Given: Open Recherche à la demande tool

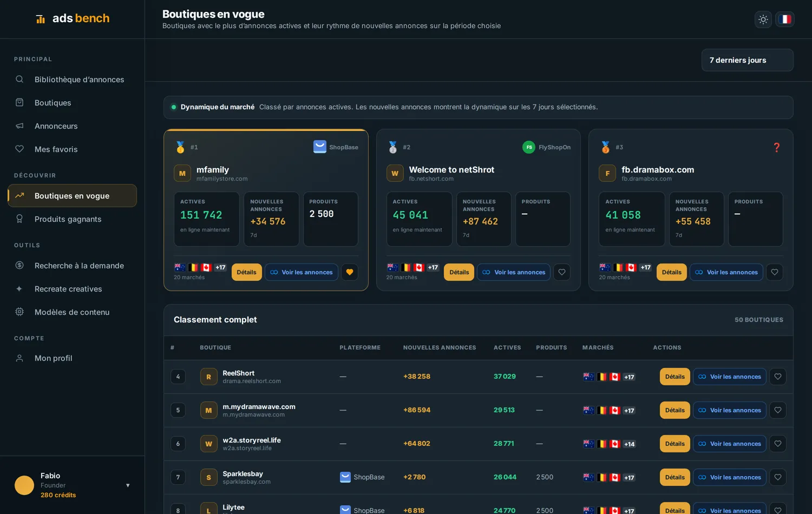Looking at the screenshot, I should [x=72, y=266].
